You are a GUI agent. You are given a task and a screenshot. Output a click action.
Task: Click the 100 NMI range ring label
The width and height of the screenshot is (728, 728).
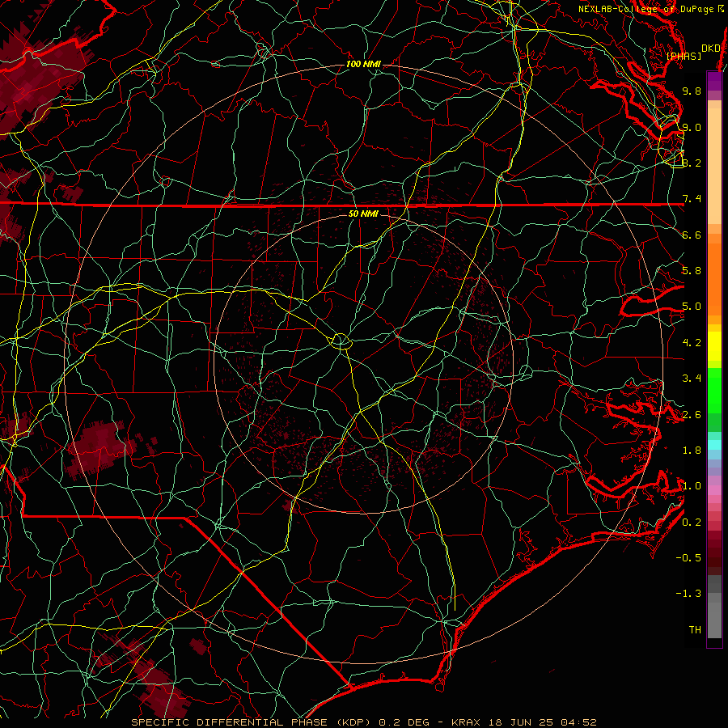pyautogui.click(x=363, y=64)
